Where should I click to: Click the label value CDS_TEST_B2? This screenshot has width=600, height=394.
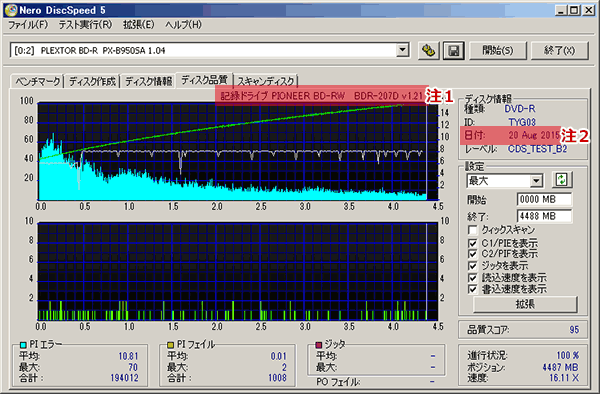[537, 149]
